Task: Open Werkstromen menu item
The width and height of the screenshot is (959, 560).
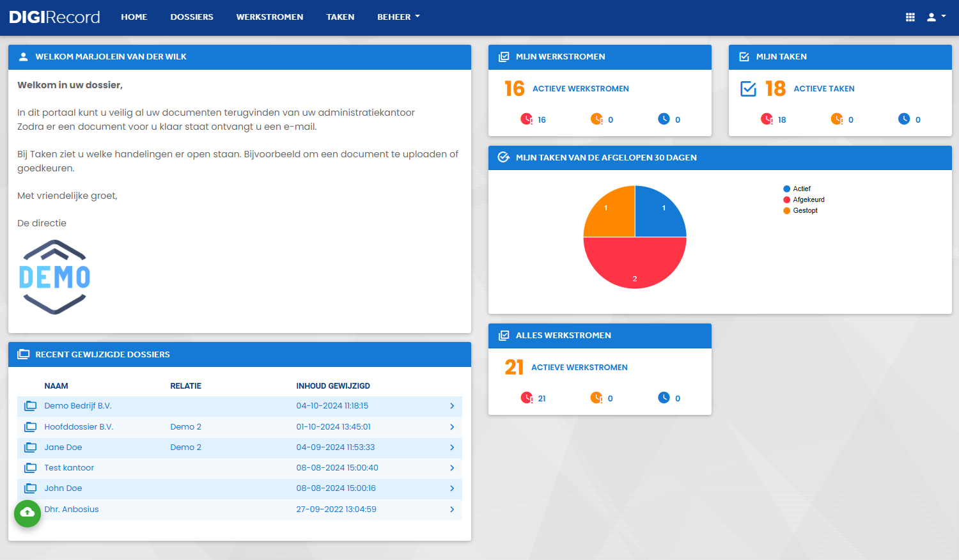Action: point(270,17)
